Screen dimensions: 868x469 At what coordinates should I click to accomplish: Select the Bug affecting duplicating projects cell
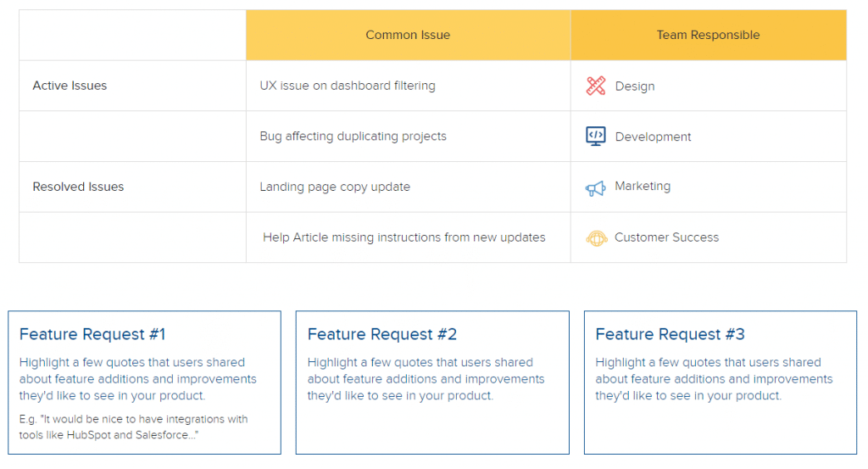pos(353,137)
